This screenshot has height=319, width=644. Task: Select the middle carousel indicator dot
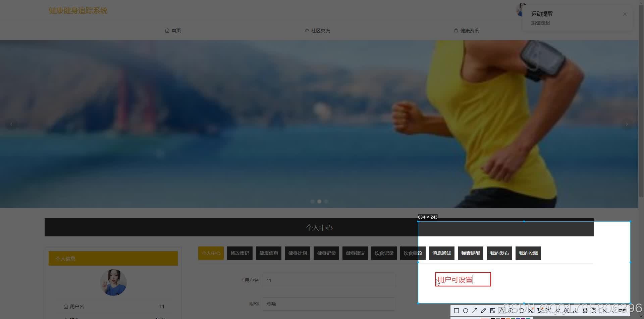pos(319,201)
